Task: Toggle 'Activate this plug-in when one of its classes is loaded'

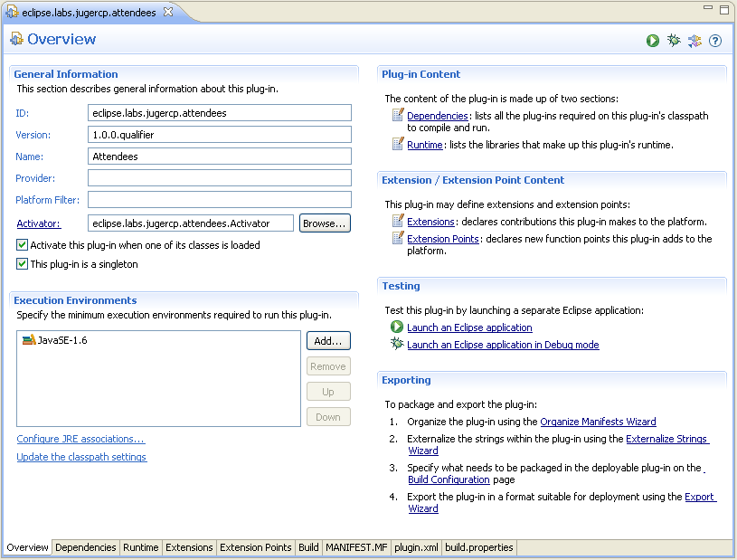Action: (x=22, y=244)
